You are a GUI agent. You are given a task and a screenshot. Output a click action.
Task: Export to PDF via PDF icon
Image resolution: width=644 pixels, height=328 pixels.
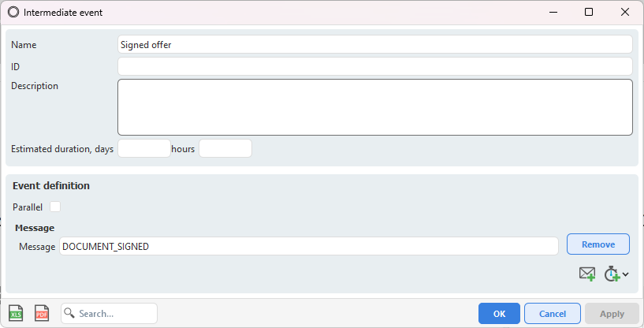click(x=42, y=313)
